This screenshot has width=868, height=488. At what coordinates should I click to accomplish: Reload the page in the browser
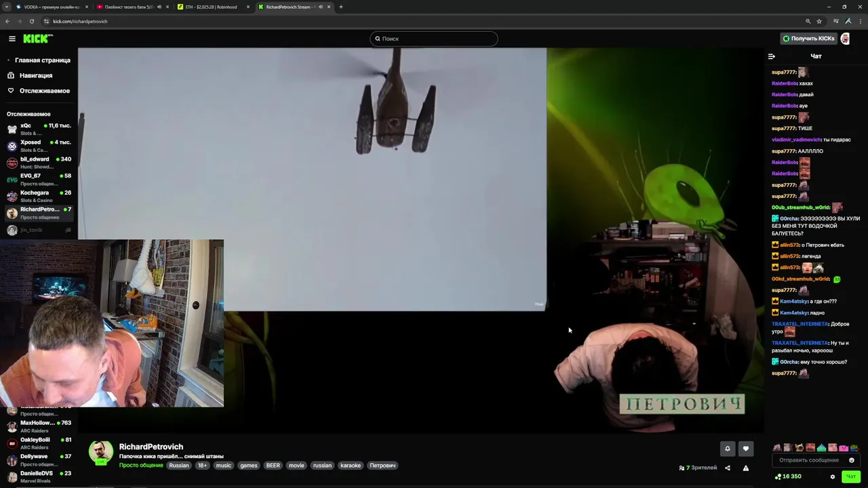coord(31,21)
